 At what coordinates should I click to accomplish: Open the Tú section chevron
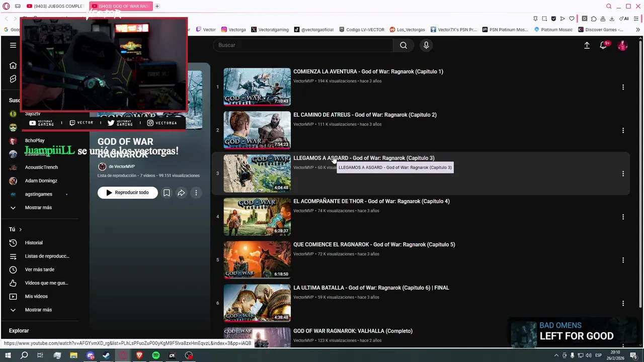(20, 229)
